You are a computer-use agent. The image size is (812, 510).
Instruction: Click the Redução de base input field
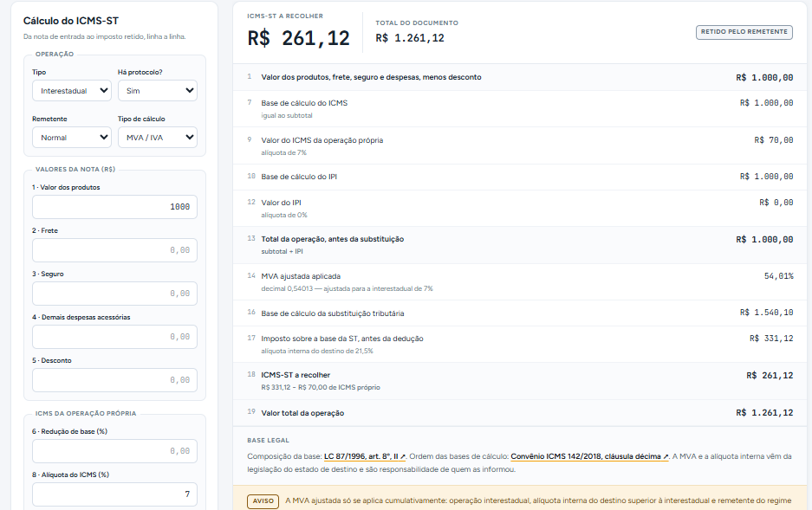click(114, 451)
